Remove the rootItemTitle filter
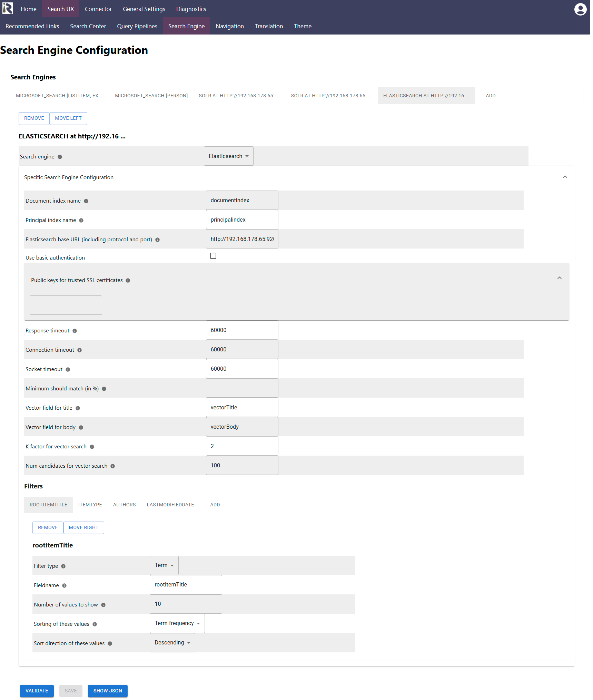 pyautogui.click(x=48, y=528)
